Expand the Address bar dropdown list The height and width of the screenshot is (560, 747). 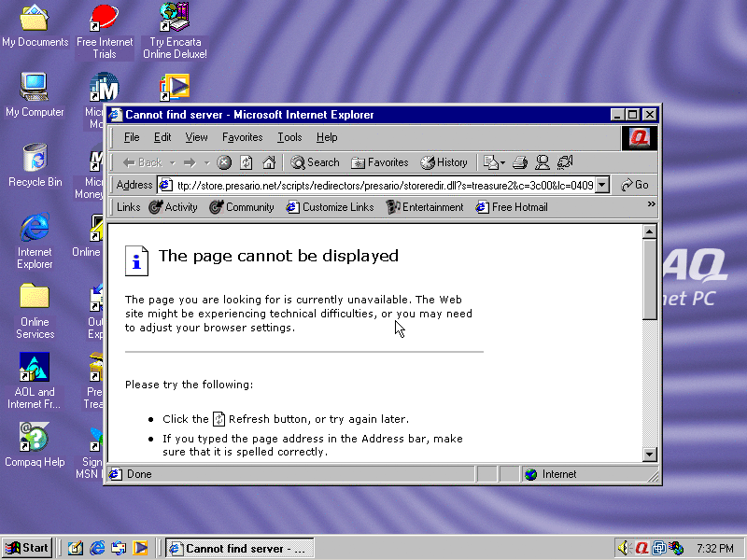(602, 185)
